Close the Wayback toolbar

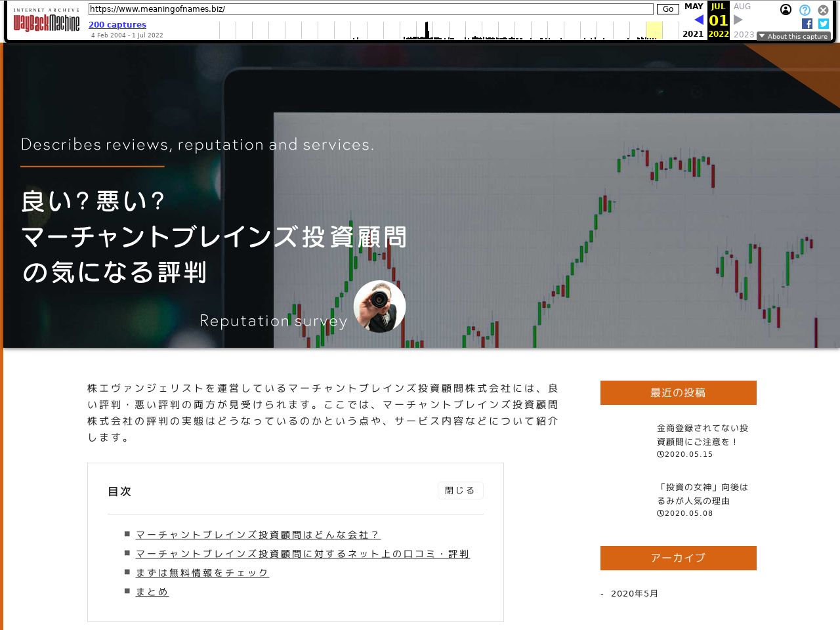823,10
